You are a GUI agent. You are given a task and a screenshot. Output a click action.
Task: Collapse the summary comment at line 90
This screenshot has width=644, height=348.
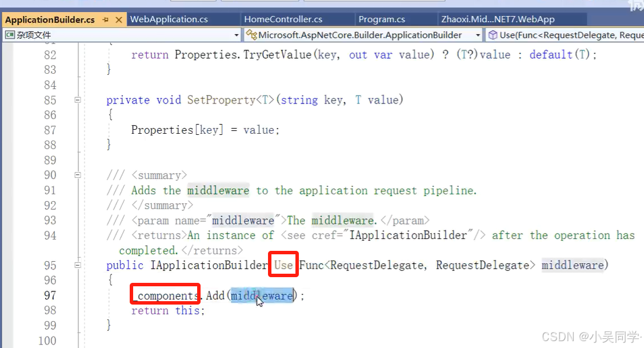tap(78, 175)
